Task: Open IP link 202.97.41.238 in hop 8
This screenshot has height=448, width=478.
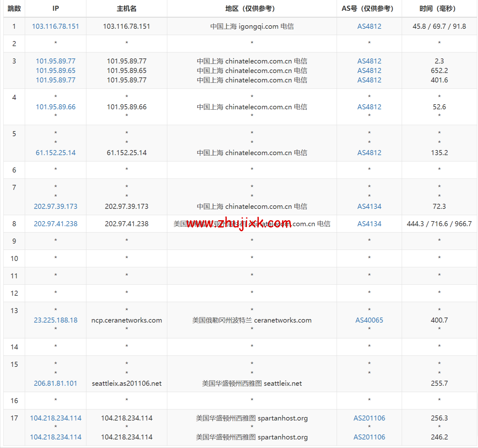Action: click(55, 224)
